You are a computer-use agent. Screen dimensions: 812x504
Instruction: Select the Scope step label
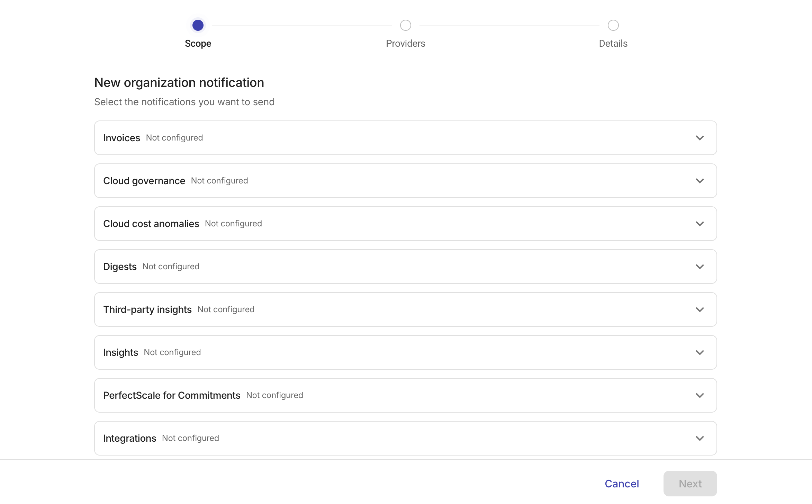[x=198, y=44]
